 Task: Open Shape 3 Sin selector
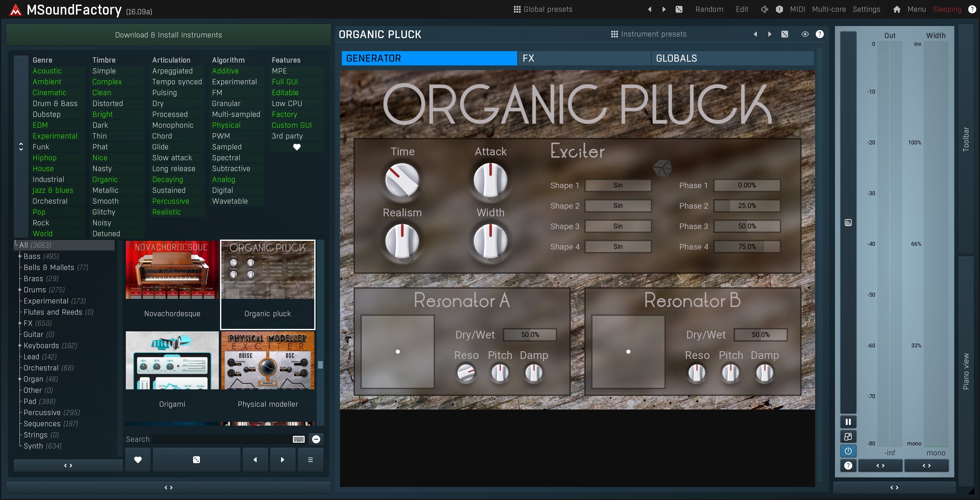pos(618,226)
